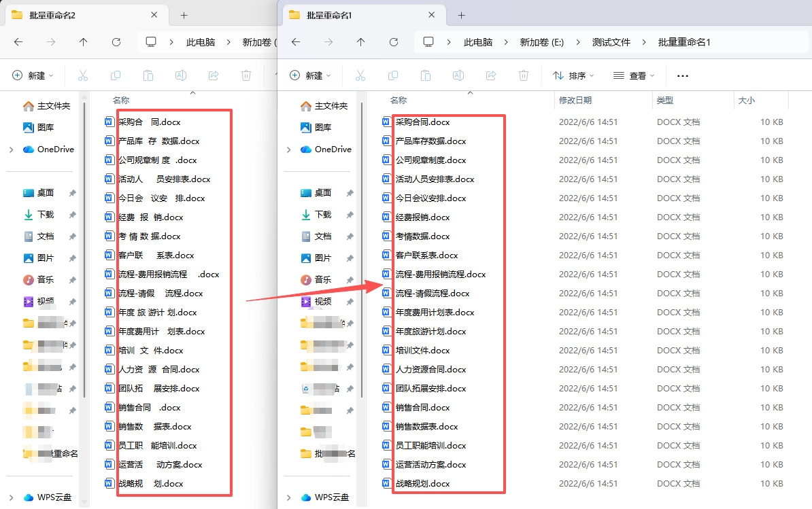Select 活动人 员安排表.docx in 批量重命名2
The image size is (812, 509).
164,179
